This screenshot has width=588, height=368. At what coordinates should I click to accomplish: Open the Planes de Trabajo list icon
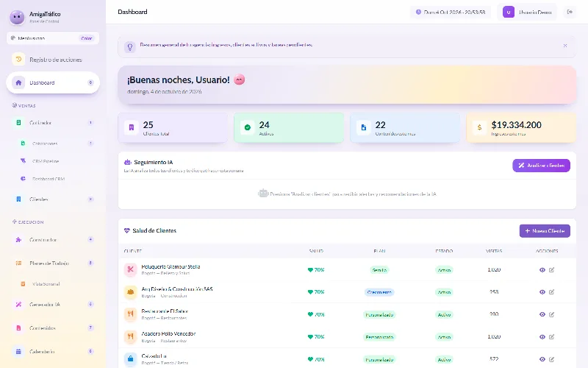click(18, 263)
